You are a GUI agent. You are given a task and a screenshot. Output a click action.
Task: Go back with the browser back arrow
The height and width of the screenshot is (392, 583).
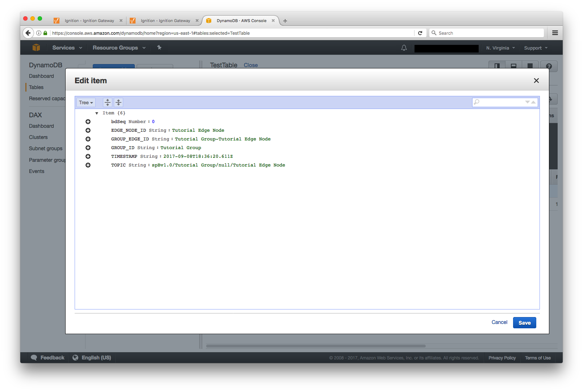pos(28,33)
